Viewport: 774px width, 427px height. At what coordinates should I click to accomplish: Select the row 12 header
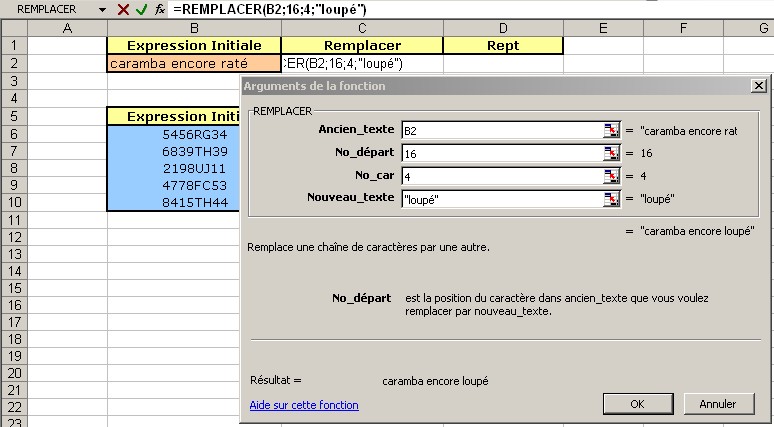13,237
